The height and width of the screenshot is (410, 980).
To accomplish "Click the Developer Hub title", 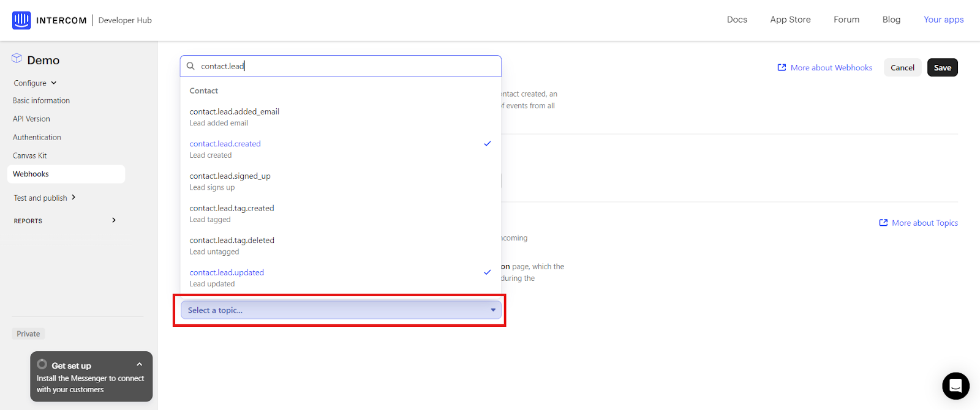I will point(125,20).
